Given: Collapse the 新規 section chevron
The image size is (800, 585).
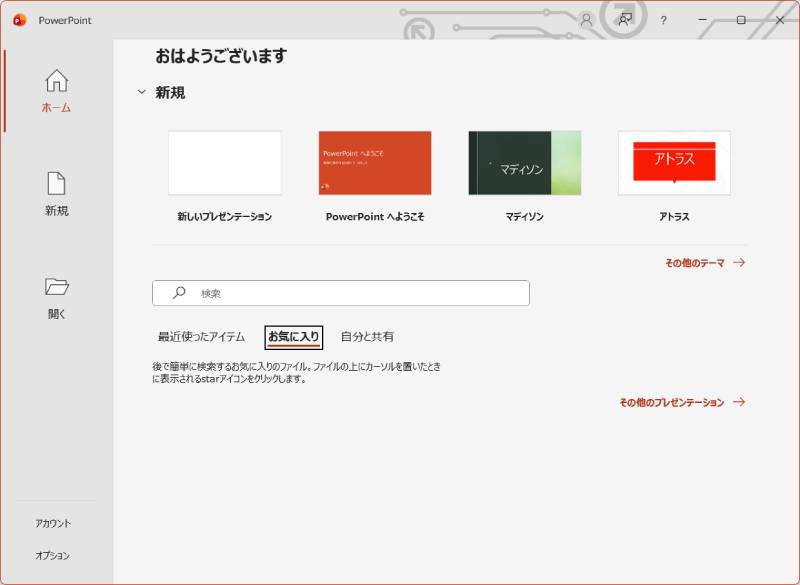Looking at the screenshot, I should point(141,93).
